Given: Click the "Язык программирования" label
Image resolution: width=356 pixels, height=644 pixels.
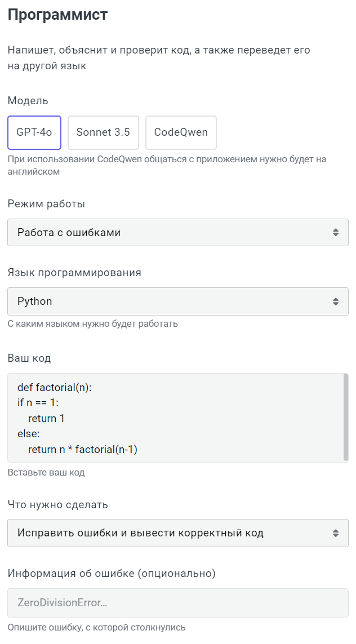Looking at the screenshot, I should (74, 273).
